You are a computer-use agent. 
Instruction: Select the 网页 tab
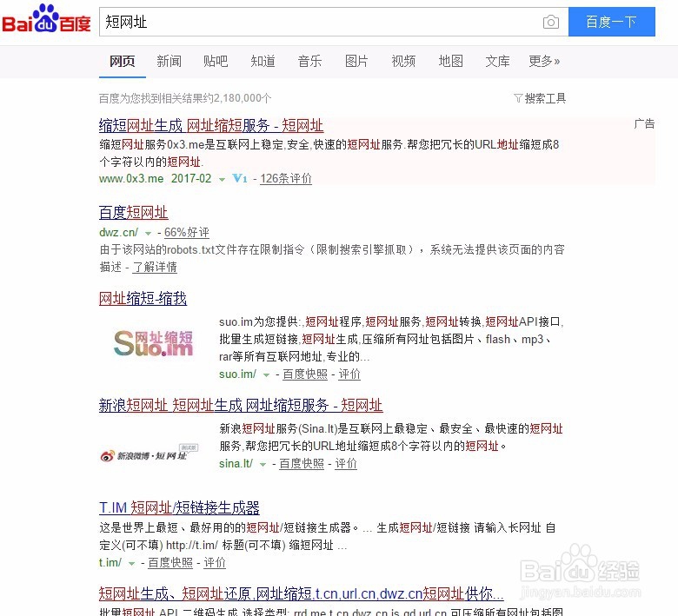[x=123, y=62]
